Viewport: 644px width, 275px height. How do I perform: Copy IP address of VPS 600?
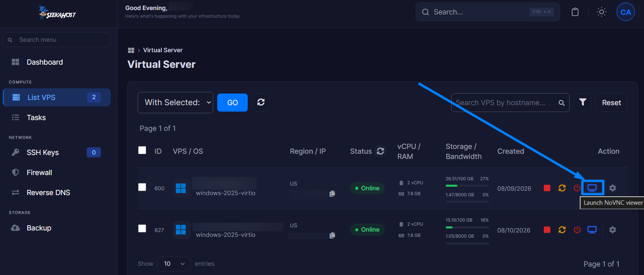click(332, 194)
